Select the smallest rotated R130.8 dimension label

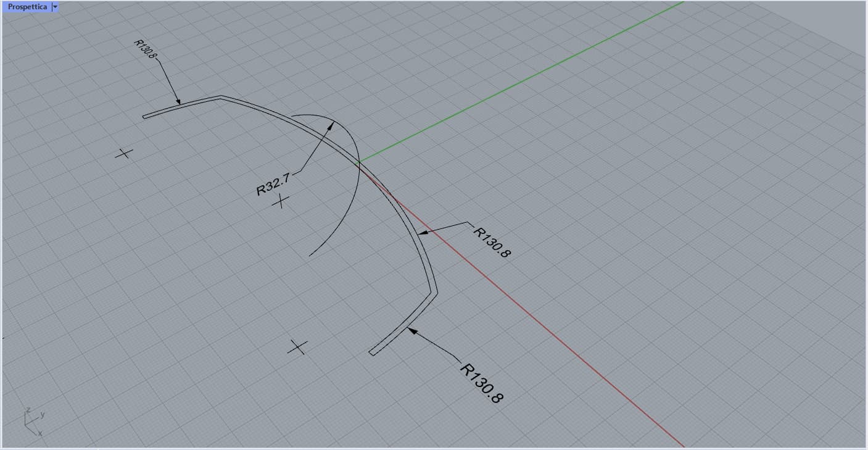[x=146, y=50]
